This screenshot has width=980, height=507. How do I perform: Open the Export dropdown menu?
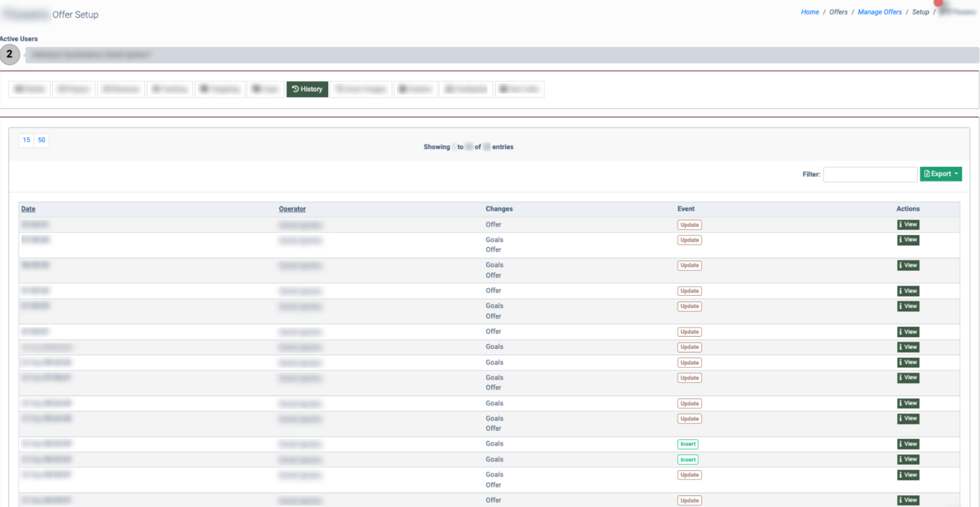tap(941, 174)
